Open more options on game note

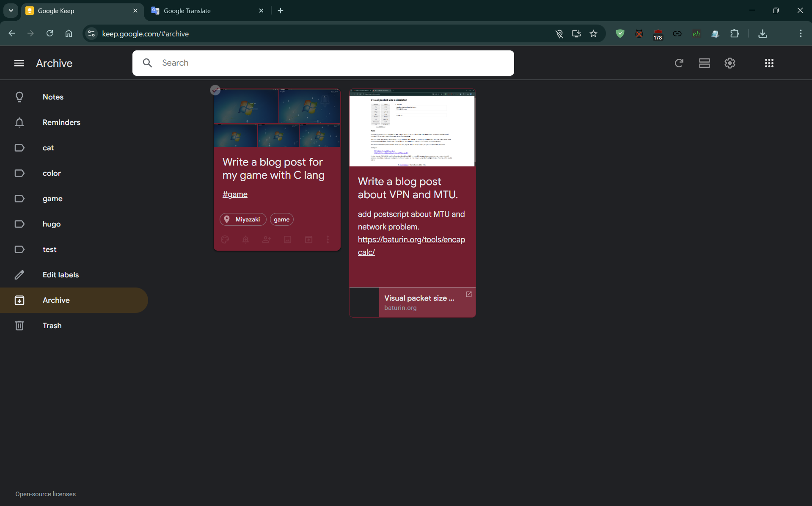(328, 240)
